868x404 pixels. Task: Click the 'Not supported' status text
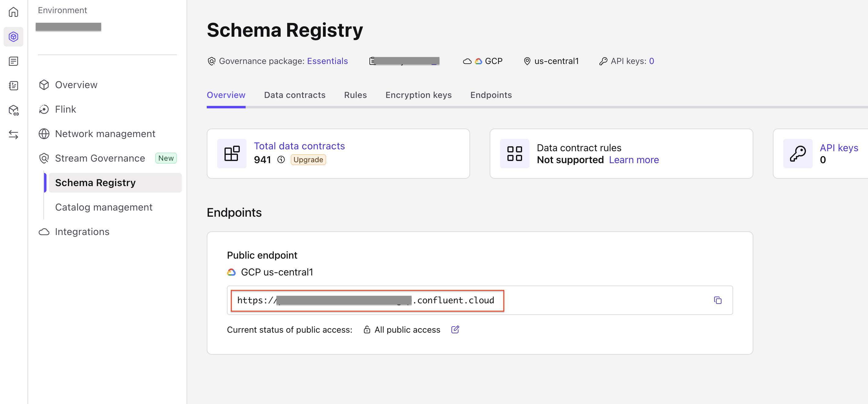point(570,160)
